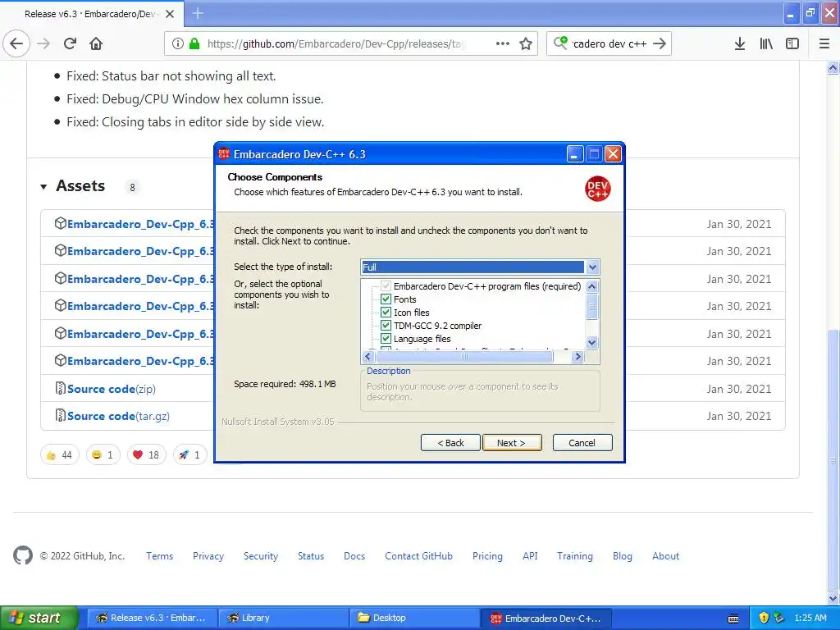Switch to Embarcadero Dev-C++ taskbar item

pyautogui.click(x=546, y=618)
